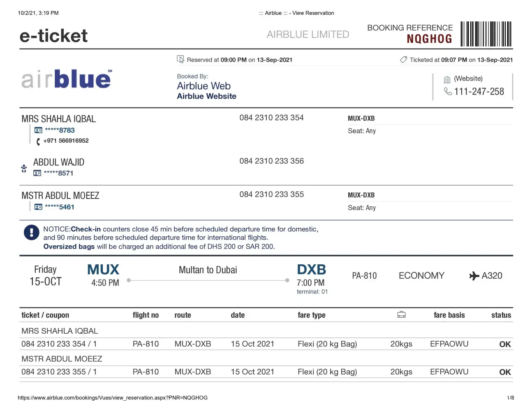The height and width of the screenshot is (411, 532).
Task: Click the reserved-at cursor icon
Action: point(180,60)
